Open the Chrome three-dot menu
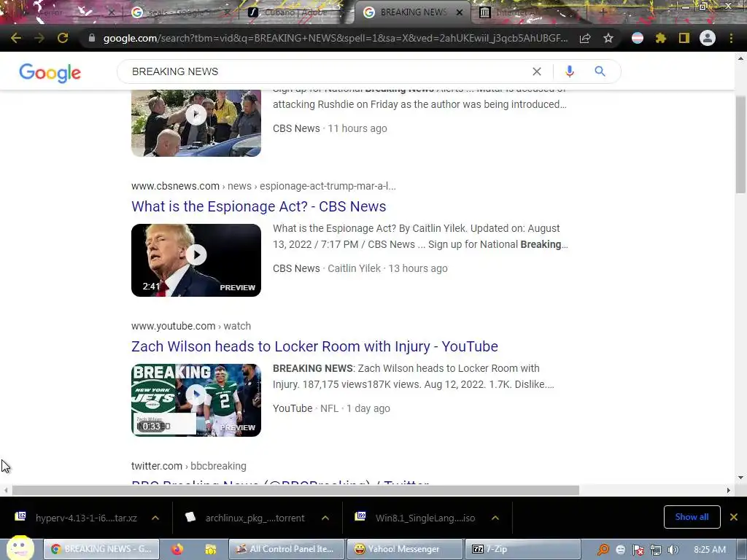 click(x=731, y=38)
